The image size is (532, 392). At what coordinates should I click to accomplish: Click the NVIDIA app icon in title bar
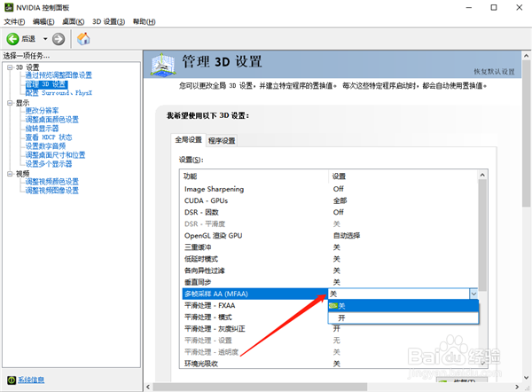point(9,7)
